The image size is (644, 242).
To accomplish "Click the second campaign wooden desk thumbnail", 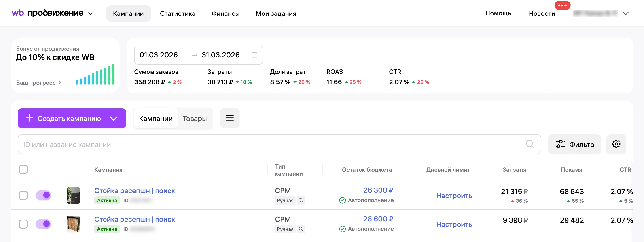I will click(73, 224).
